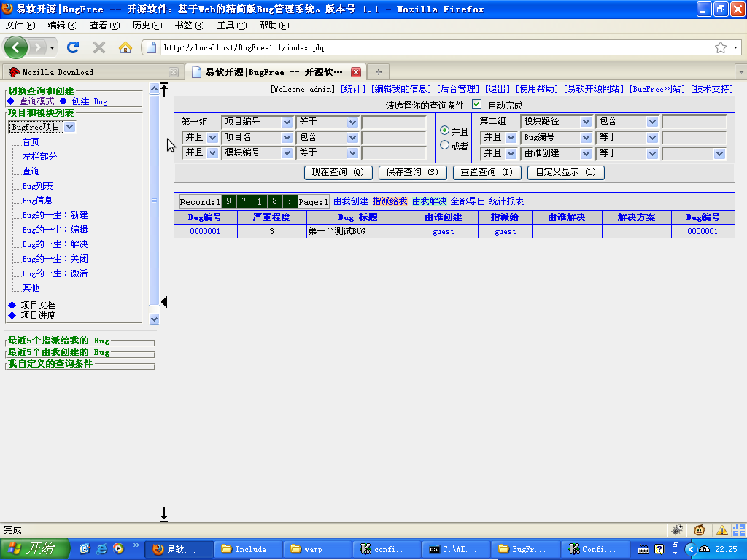Open the 编辑 menu
The height and width of the screenshot is (560, 747).
63,26
